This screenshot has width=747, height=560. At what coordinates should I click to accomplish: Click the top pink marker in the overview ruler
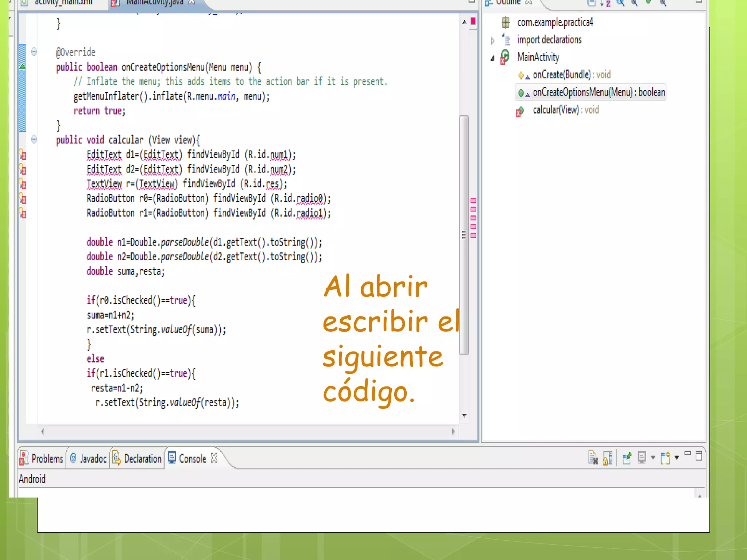pyautogui.click(x=473, y=200)
